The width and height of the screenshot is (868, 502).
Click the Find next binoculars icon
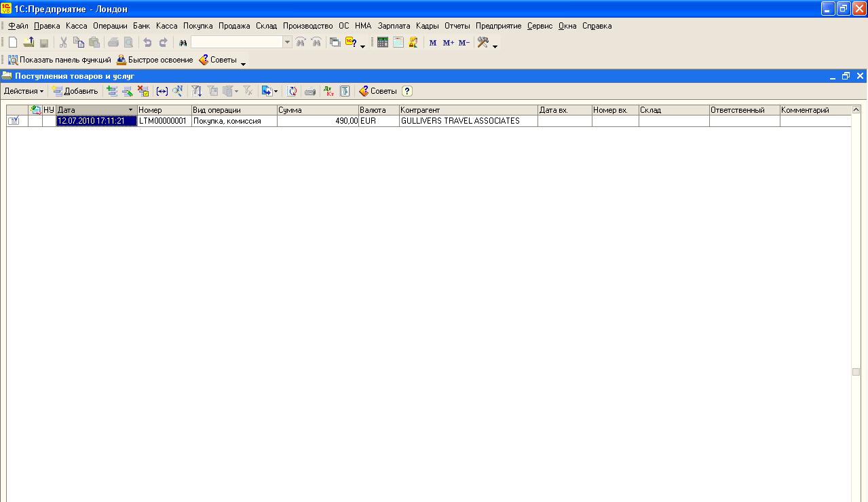316,42
